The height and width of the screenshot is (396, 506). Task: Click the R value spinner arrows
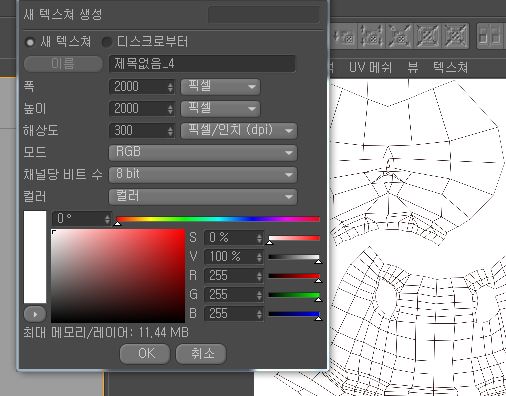(x=259, y=276)
